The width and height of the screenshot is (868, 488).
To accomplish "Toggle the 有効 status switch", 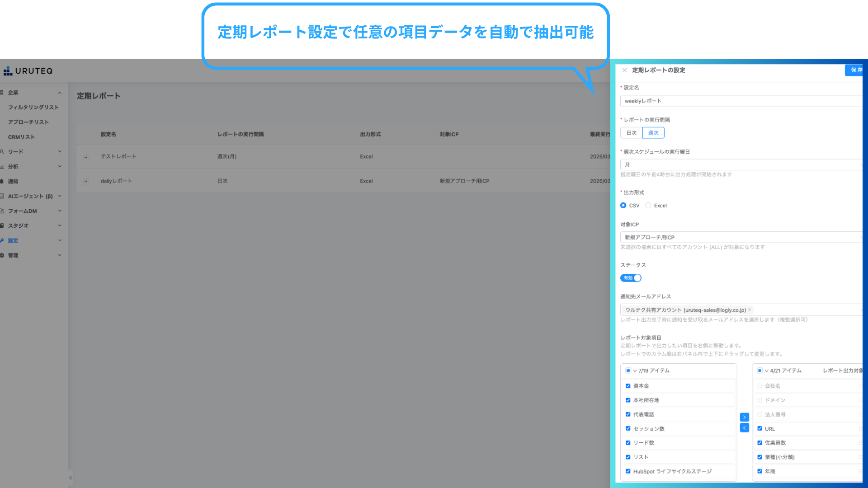I will (631, 278).
